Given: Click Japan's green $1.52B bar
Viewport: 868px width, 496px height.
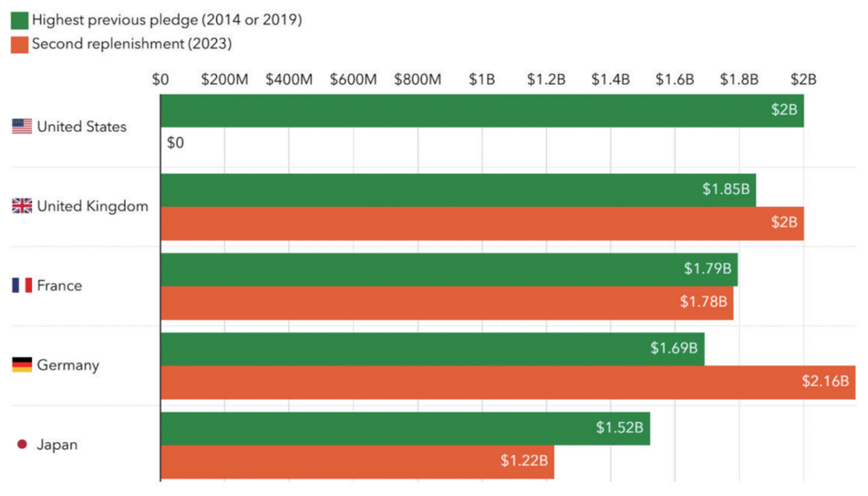Looking at the screenshot, I should 405,428.
